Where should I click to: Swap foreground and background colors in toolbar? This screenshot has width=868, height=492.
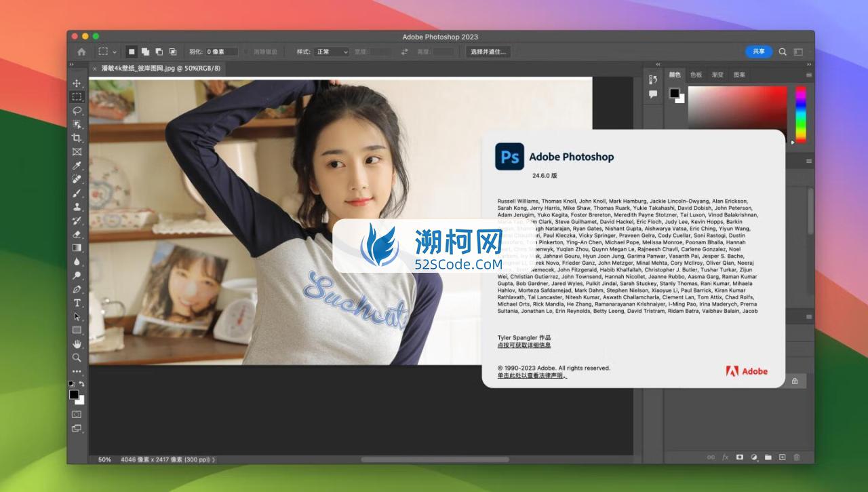point(82,384)
